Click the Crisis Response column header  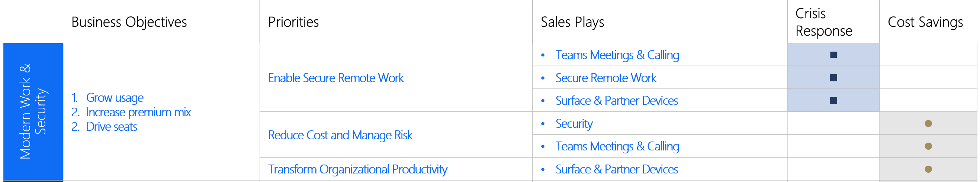point(824,22)
